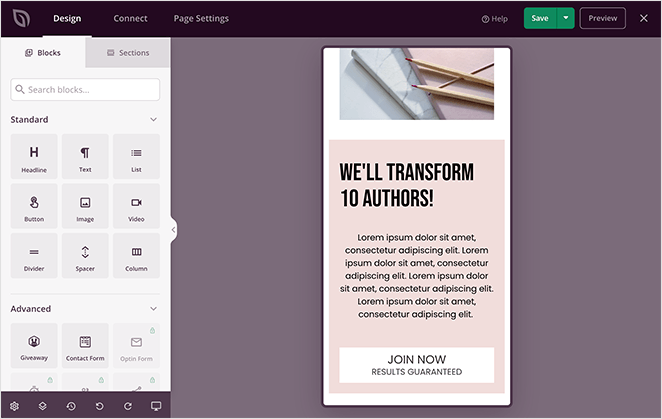
Task: Pick the Image block
Action: tap(85, 207)
